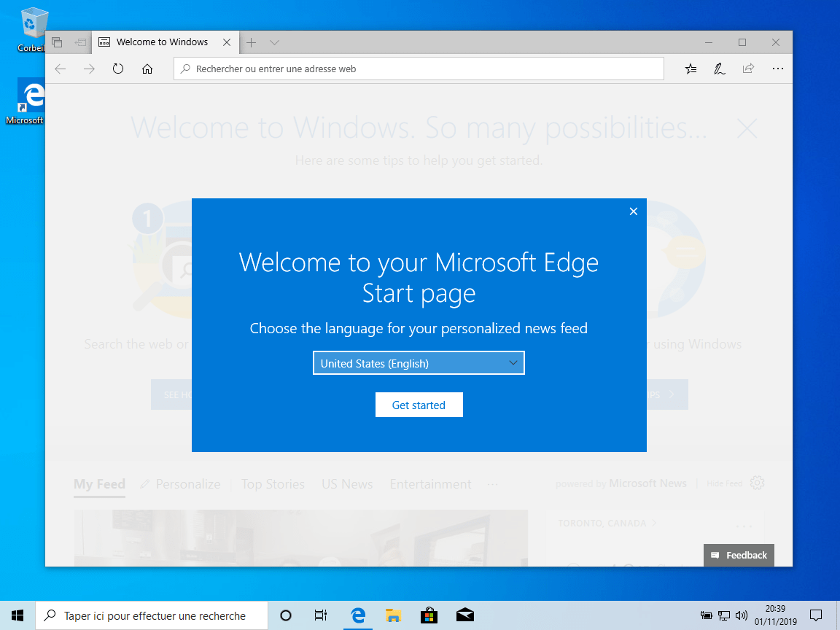Viewport: 840px width, 630px height.
Task: Click the Feedback button
Action: 739,555
